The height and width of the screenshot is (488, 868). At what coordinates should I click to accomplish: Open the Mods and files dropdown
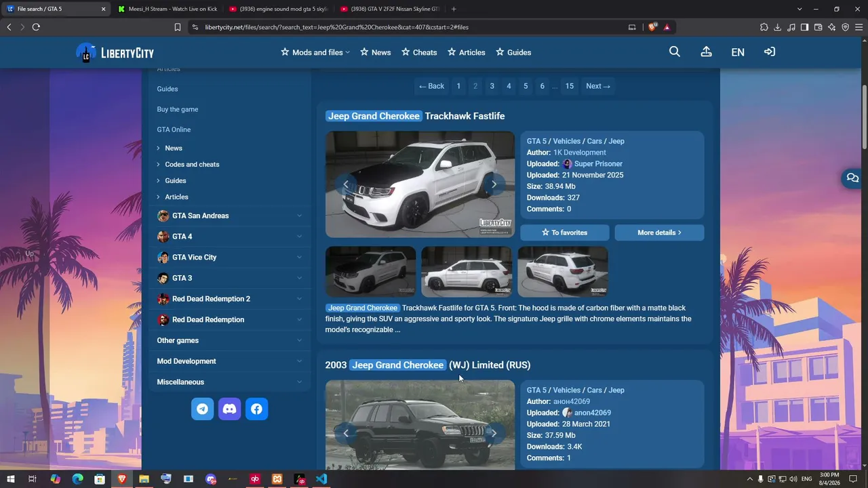point(315,52)
